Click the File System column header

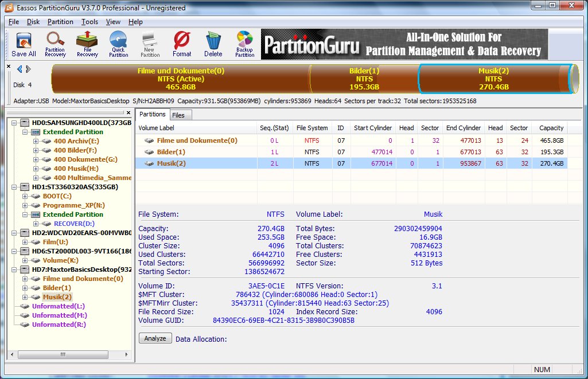(312, 128)
